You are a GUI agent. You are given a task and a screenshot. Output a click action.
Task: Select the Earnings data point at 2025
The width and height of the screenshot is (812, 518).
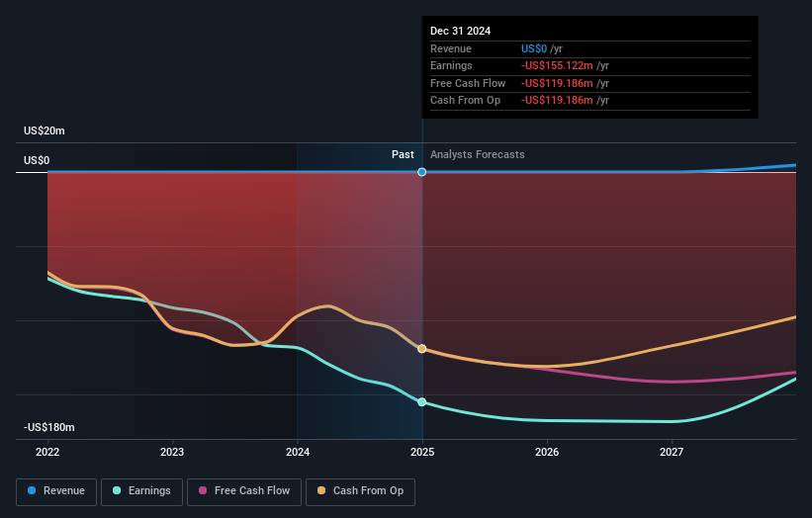422,402
